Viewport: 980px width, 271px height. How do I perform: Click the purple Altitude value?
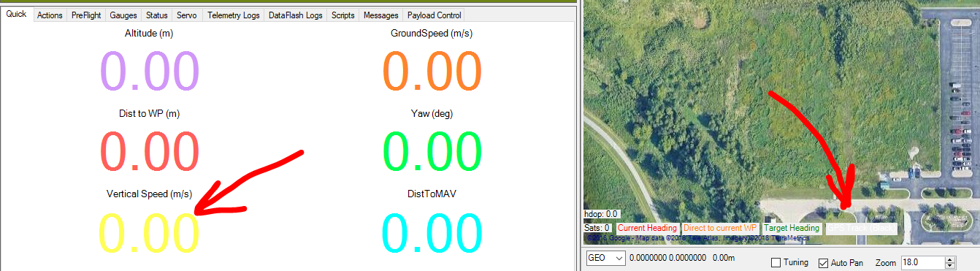point(149,72)
